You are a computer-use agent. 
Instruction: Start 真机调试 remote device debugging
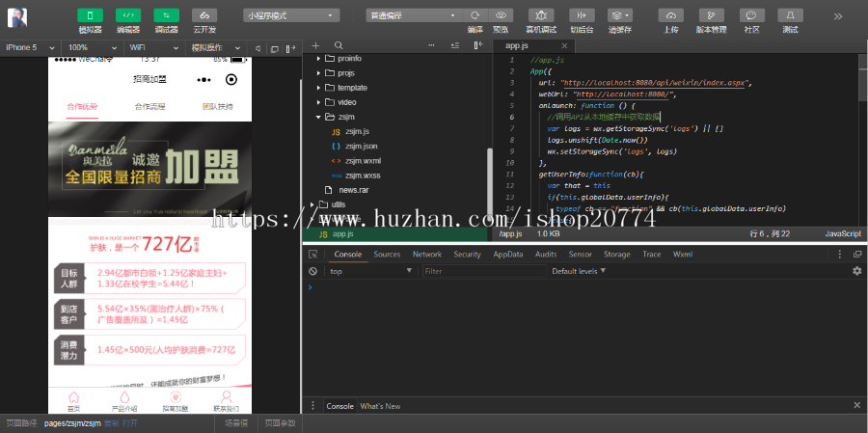tap(541, 15)
